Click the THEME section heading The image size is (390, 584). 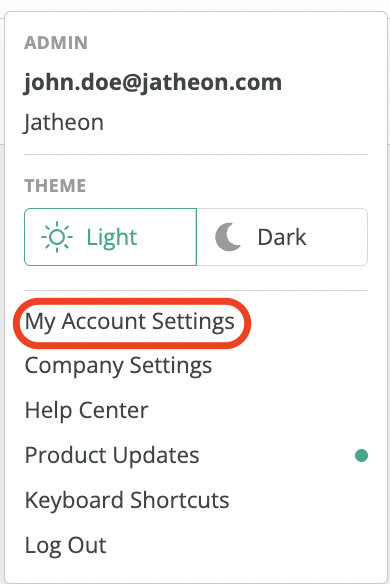pos(55,185)
